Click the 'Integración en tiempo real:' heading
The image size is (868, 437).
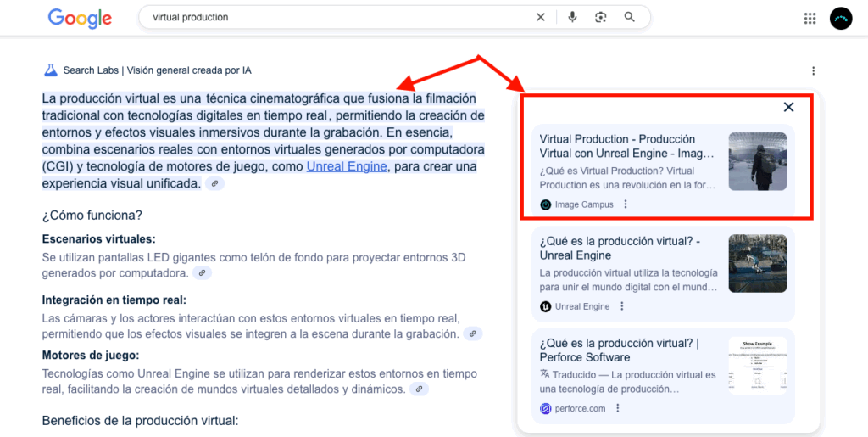point(114,300)
